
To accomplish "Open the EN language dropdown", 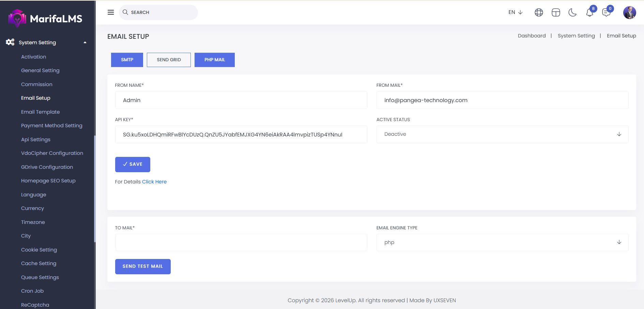I will 515,12.
